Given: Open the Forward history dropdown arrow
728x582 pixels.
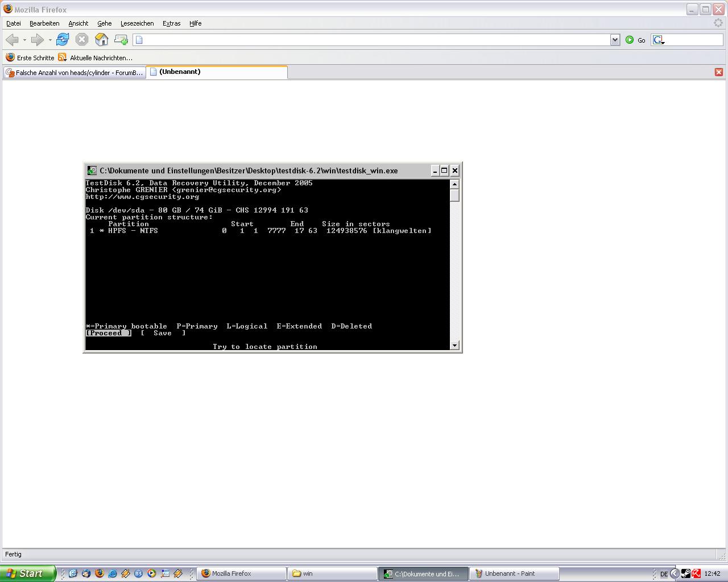Looking at the screenshot, I should pyautogui.click(x=50, y=40).
